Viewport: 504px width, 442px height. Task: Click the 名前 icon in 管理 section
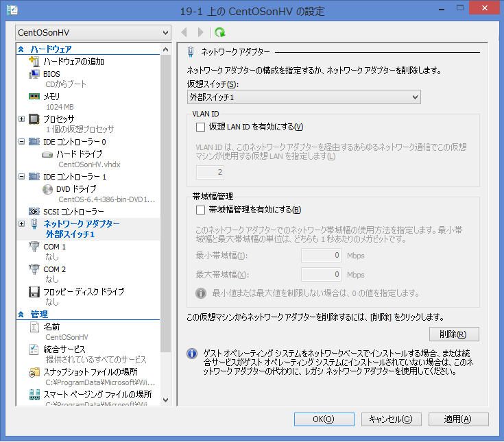click(x=34, y=327)
